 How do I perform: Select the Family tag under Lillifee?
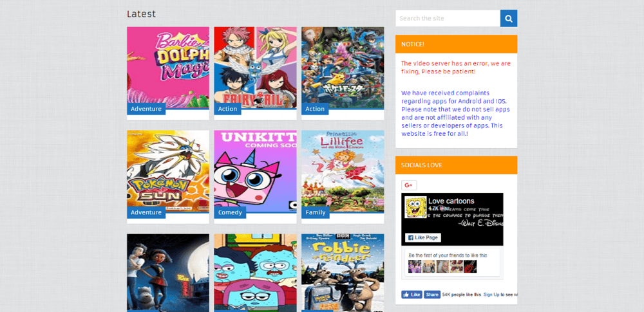pos(316,212)
